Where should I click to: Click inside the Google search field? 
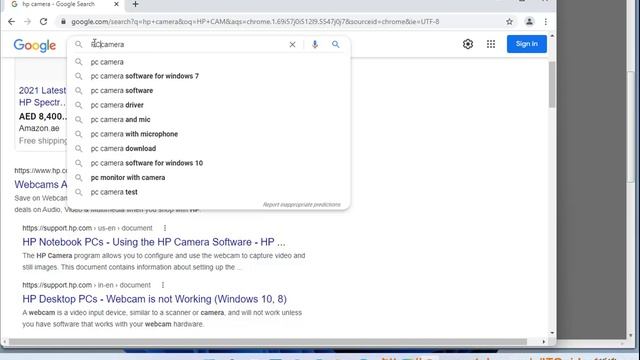pos(188,44)
